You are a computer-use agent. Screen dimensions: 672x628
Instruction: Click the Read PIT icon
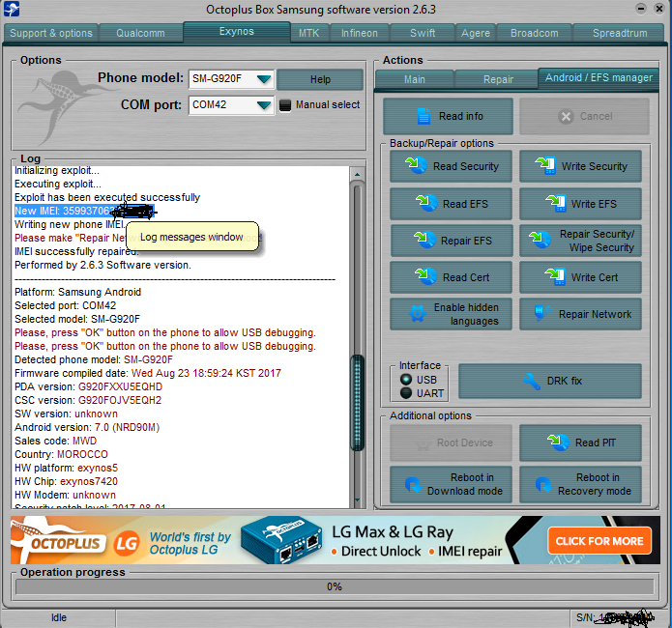coord(558,442)
